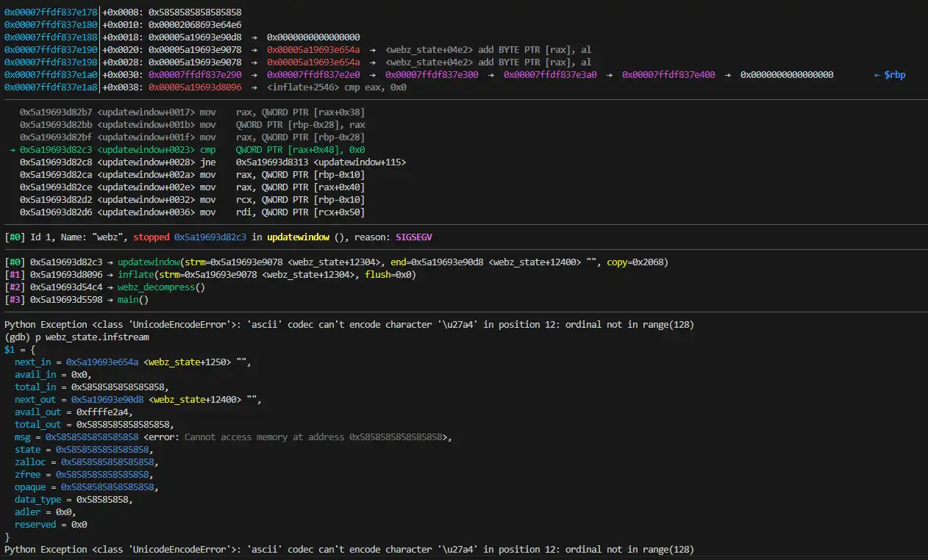Select the zalloc field value
Viewport: 928px width, 560px height.
(x=107, y=462)
